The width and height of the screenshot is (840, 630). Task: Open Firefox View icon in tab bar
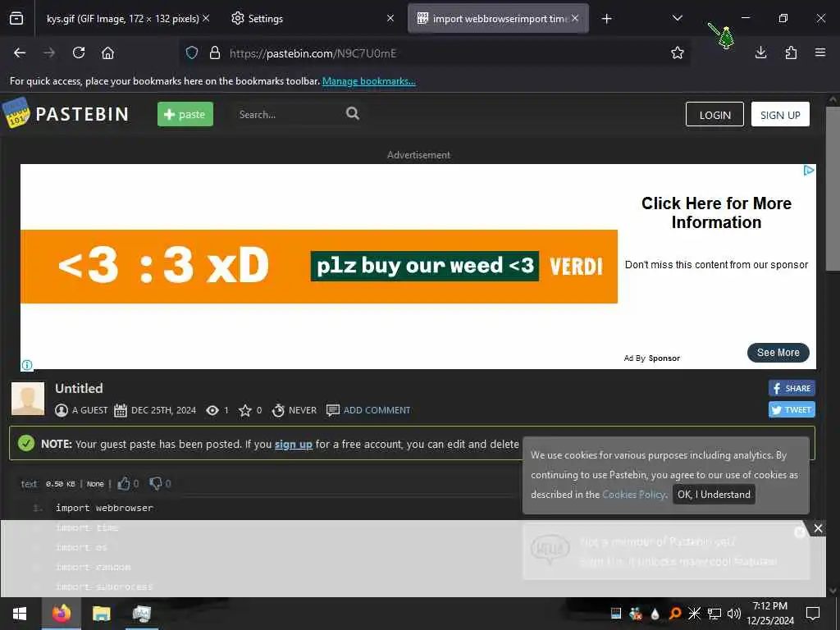tap(16, 19)
